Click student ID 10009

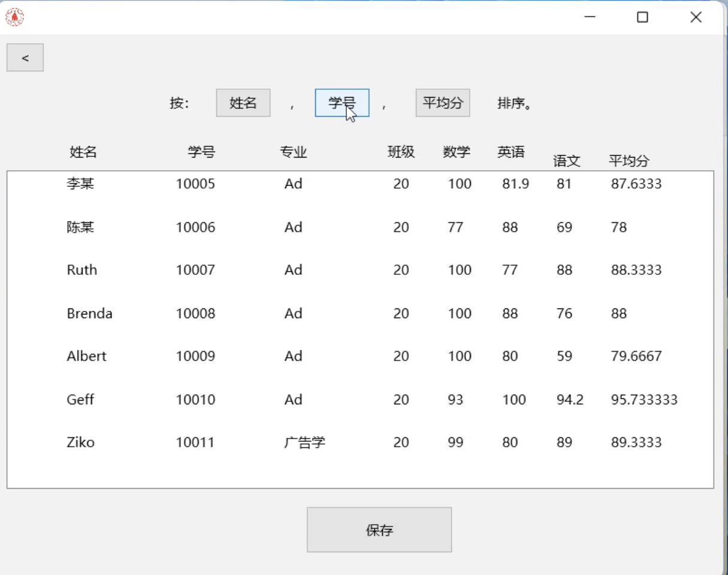195,356
